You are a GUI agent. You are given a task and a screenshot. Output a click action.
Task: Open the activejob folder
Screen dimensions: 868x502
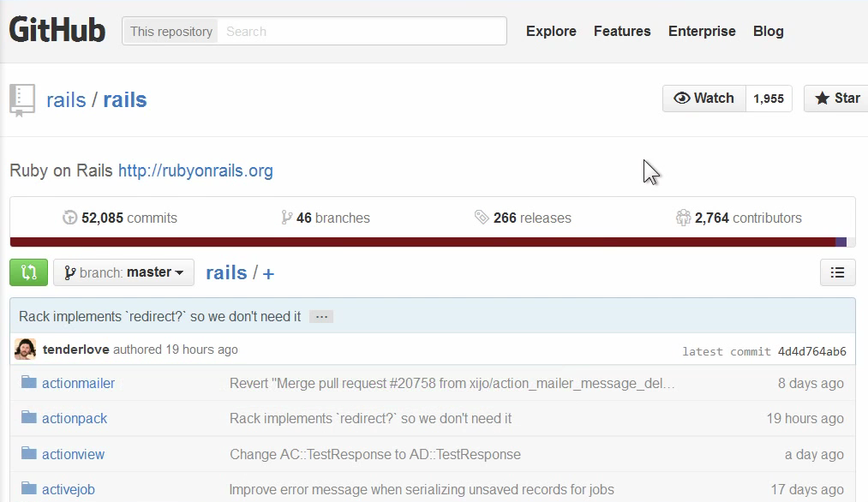point(69,489)
